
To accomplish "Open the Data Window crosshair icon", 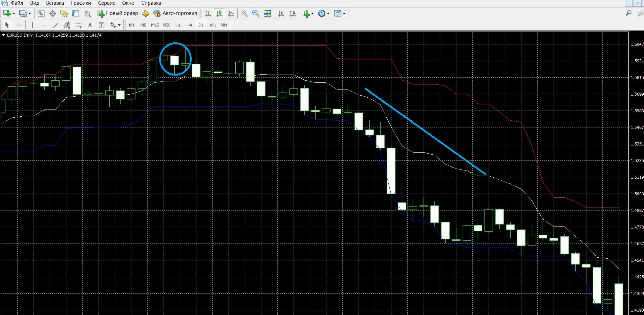I will point(52,13).
